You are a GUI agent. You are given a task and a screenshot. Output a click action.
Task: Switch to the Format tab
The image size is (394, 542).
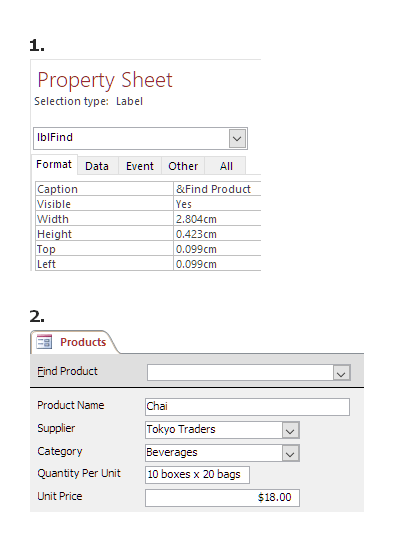pos(54,165)
